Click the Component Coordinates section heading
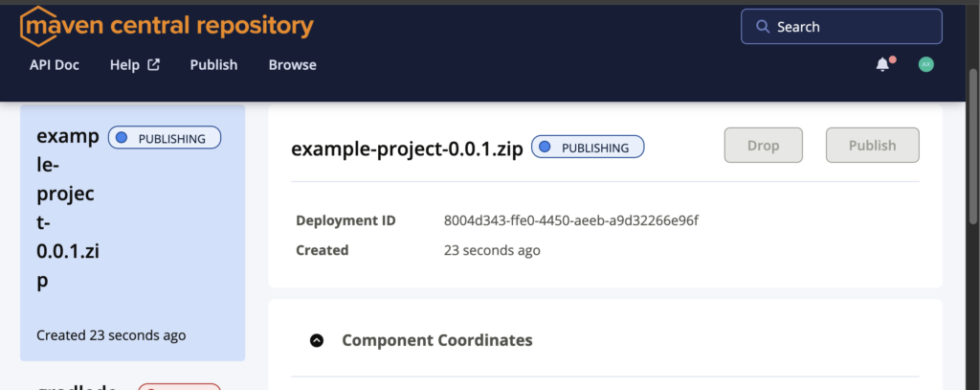The height and width of the screenshot is (390, 980). pyautogui.click(x=436, y=340)
